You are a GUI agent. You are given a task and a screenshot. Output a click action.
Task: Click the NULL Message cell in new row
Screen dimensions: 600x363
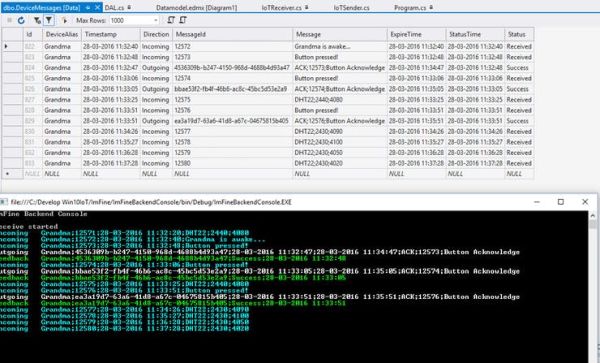click(x=340, y=174)
